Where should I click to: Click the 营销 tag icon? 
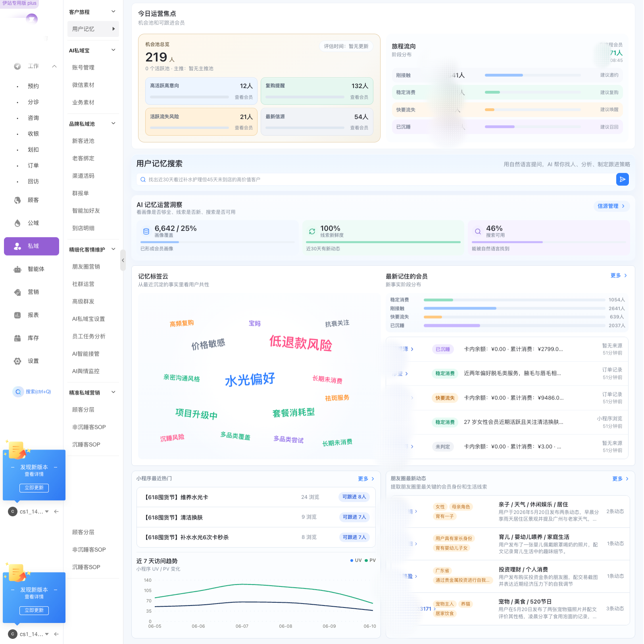17,292
